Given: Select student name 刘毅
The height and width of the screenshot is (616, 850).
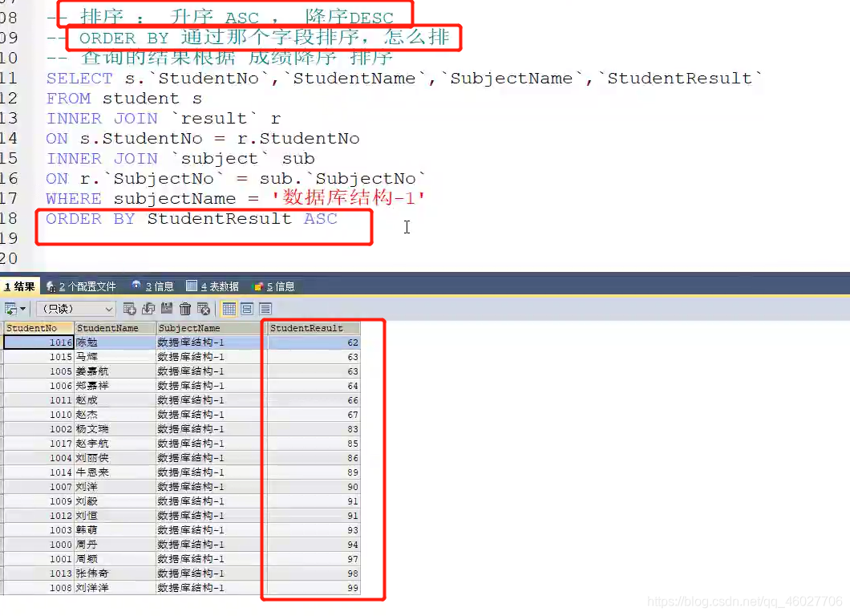Looking at the screenshot, I should click(115, 501).
